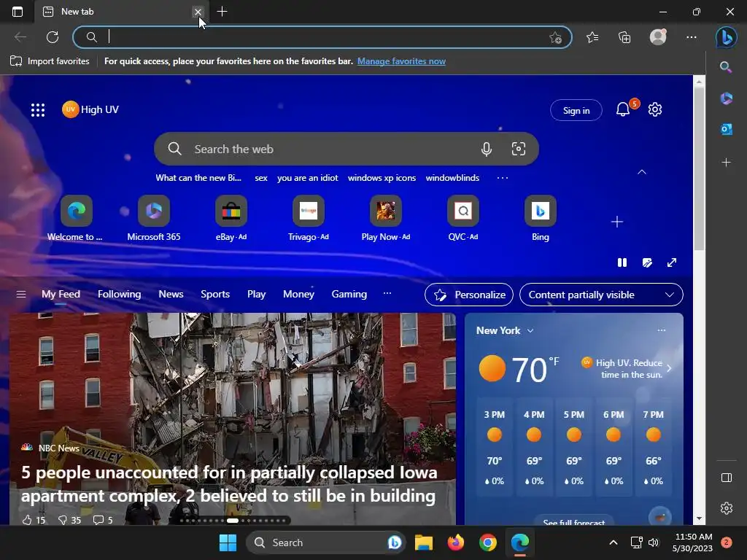
Task: Open the notifications bell
Action: click(x=623, y=109)
